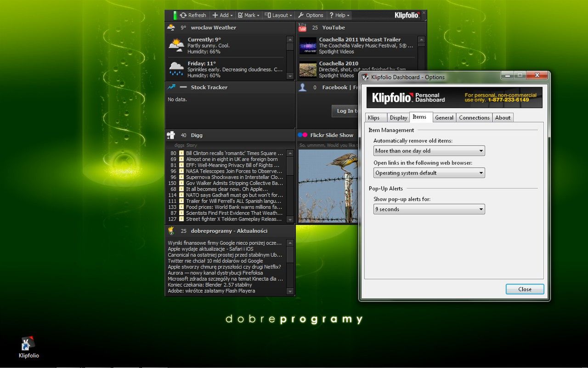Open the web browser selection dropdown
Image resolution: width=588 pixels, height=368 pixels.
click(429, 173)
